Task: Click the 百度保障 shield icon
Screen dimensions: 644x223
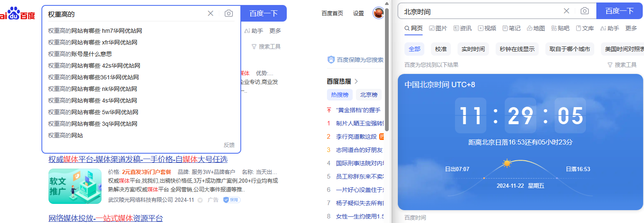Action: pos(331,60)
